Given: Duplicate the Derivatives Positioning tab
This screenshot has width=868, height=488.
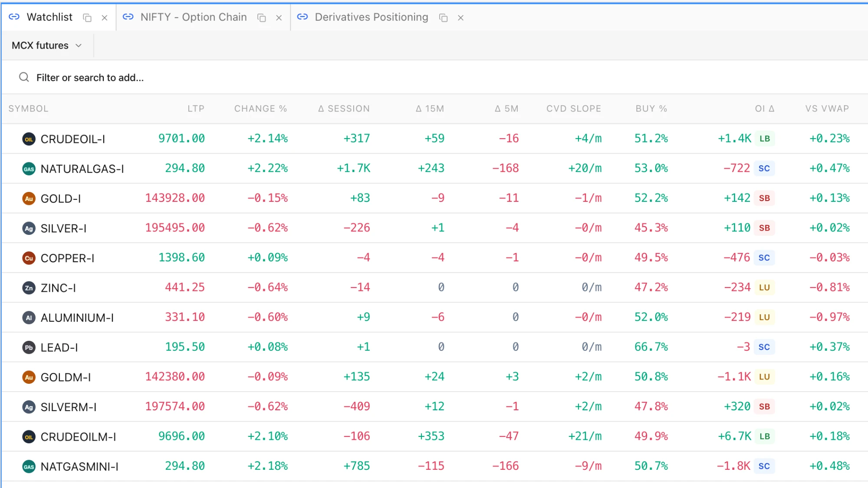Looking at the screenshot, I should [443, 18].
